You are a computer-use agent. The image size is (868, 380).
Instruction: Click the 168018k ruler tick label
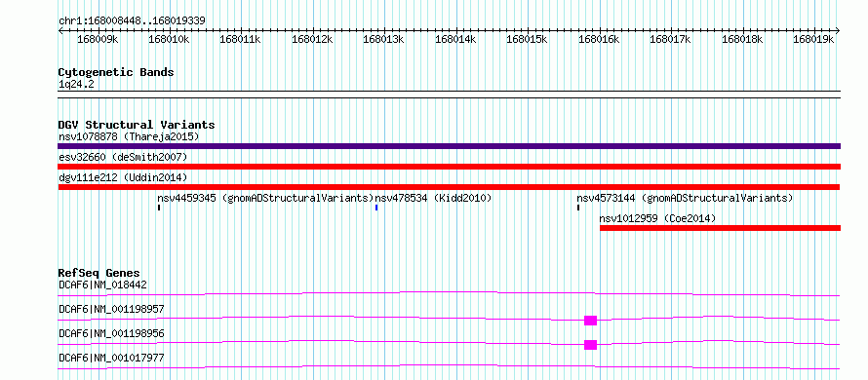coord(742,39)
